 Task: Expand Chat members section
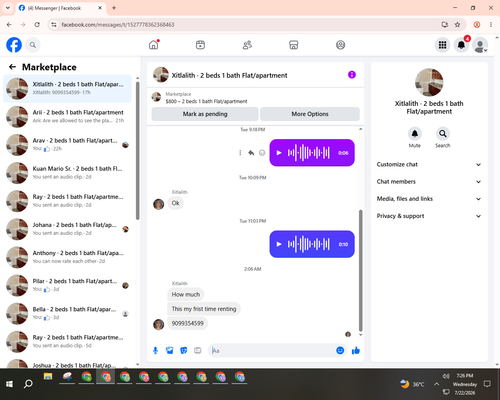[429, 182]
